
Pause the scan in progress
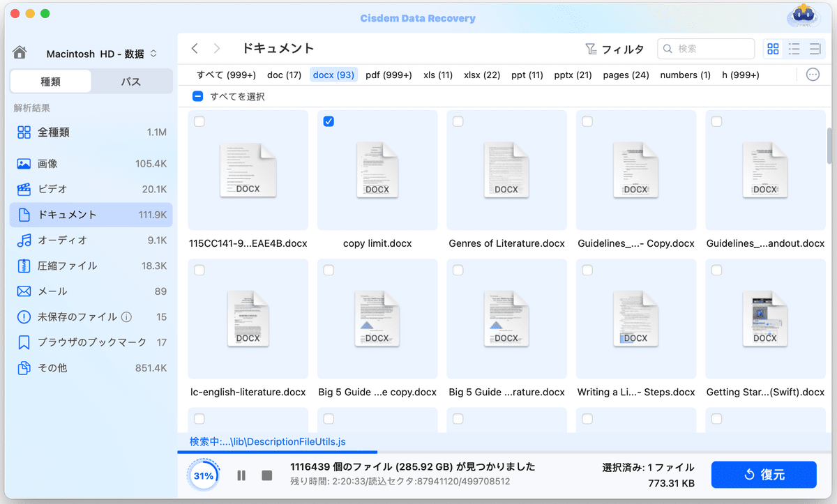pos(241,475)
